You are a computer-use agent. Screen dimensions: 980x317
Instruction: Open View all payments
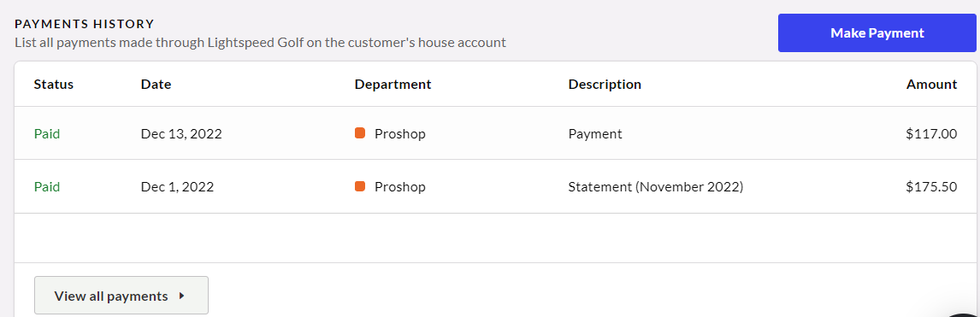(121, 296)
